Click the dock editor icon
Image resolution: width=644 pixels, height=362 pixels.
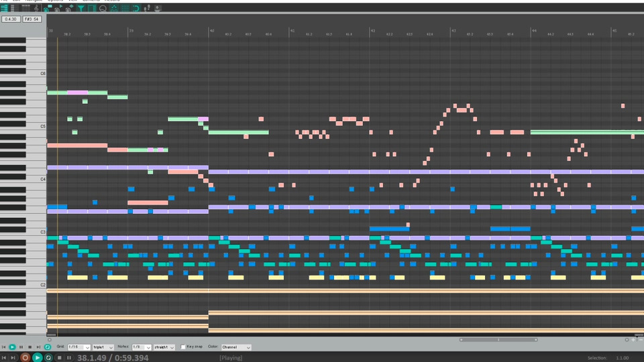click(157, 8)
